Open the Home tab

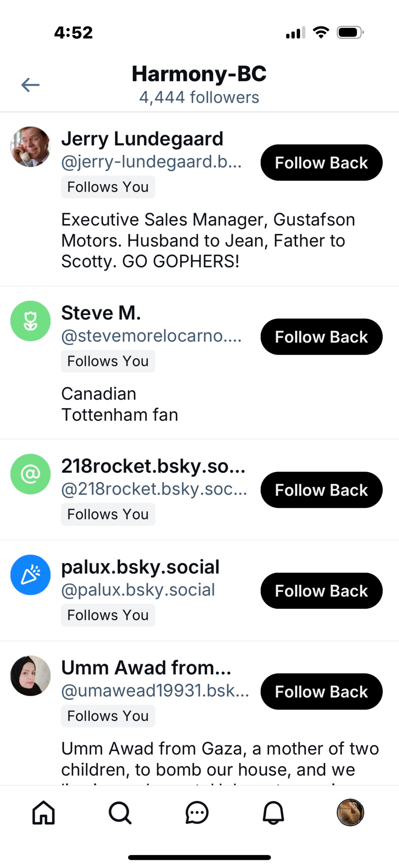click(44, 812)
